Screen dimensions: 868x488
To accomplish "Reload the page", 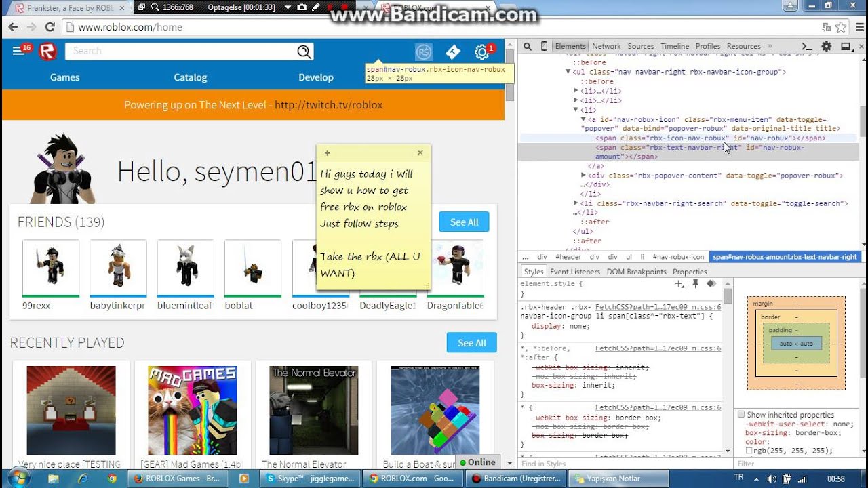I will pos(50,27).
